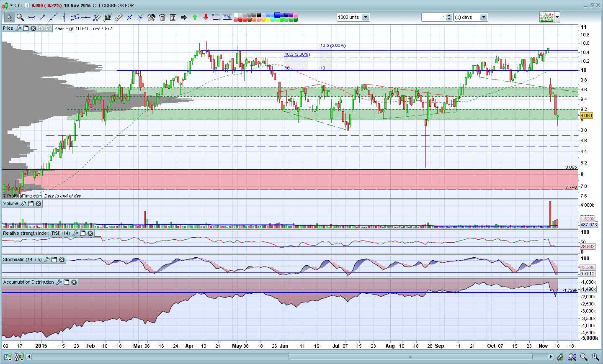Click the Relative strength index (RSI) label

36,233
